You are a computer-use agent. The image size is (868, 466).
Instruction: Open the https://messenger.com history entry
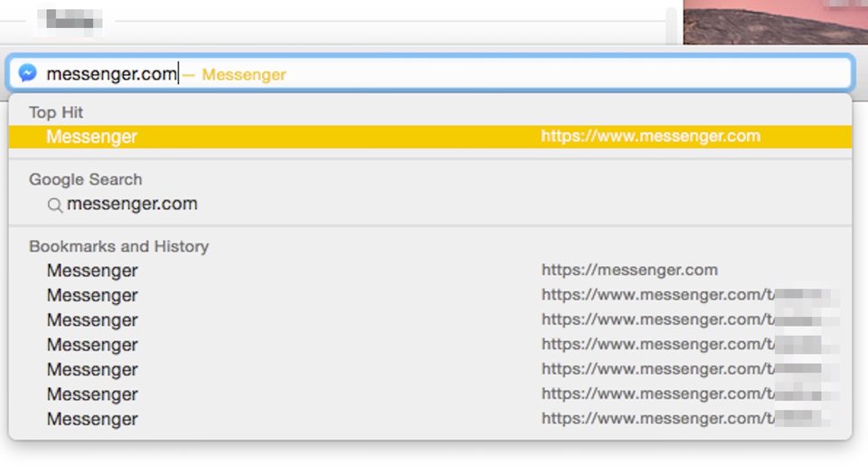pos(629,270)
